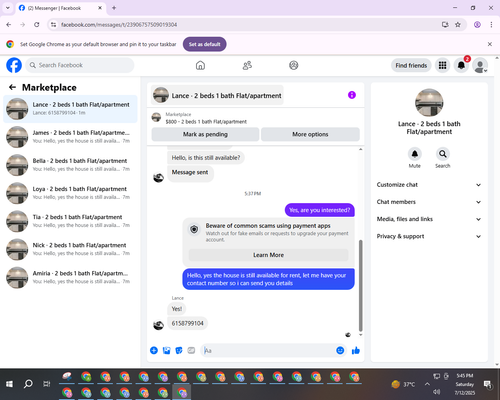The image size is (500, 400).
Task: Attach a photo using image icon
Action: pos(166,350)
